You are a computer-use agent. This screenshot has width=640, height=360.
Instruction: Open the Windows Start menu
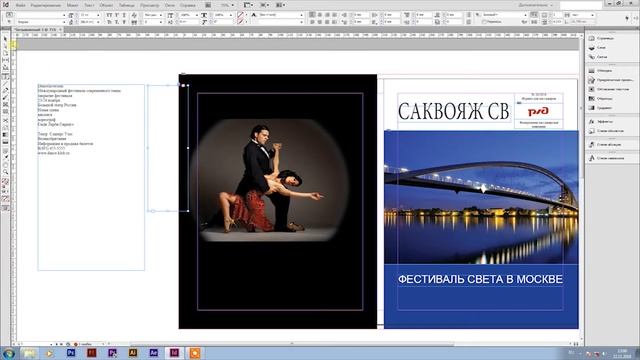tap(8, 353)
